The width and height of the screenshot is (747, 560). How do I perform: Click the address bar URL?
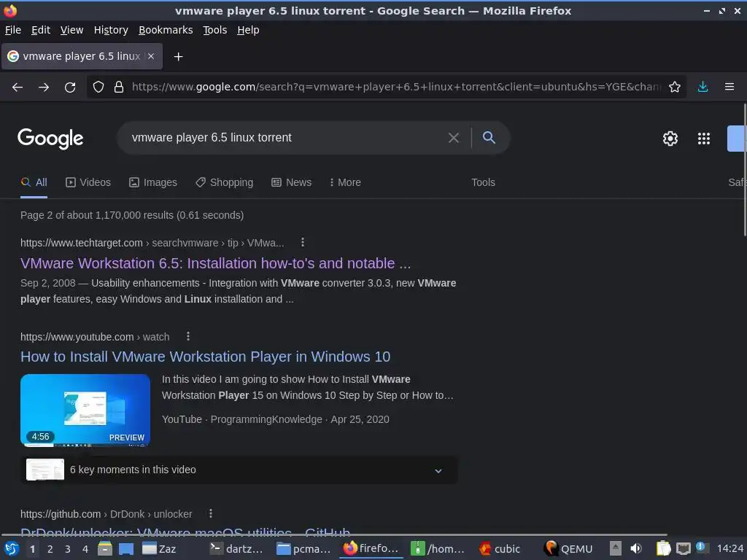pyautogui.click(x=395, y=87)
